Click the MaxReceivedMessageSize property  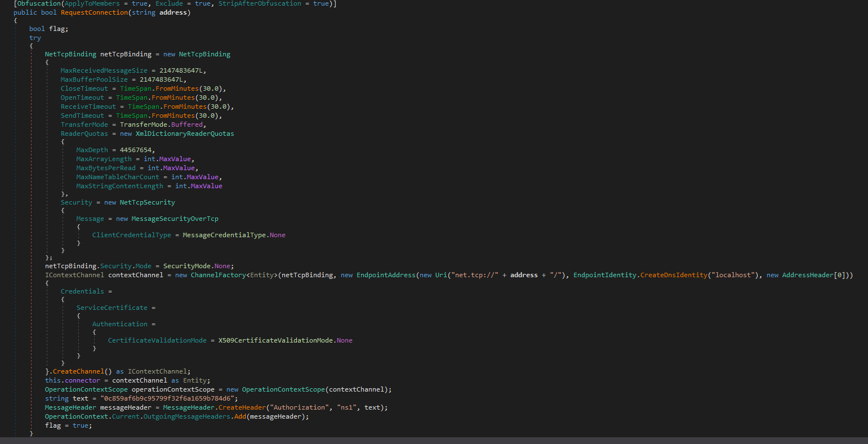click(104, 70)
